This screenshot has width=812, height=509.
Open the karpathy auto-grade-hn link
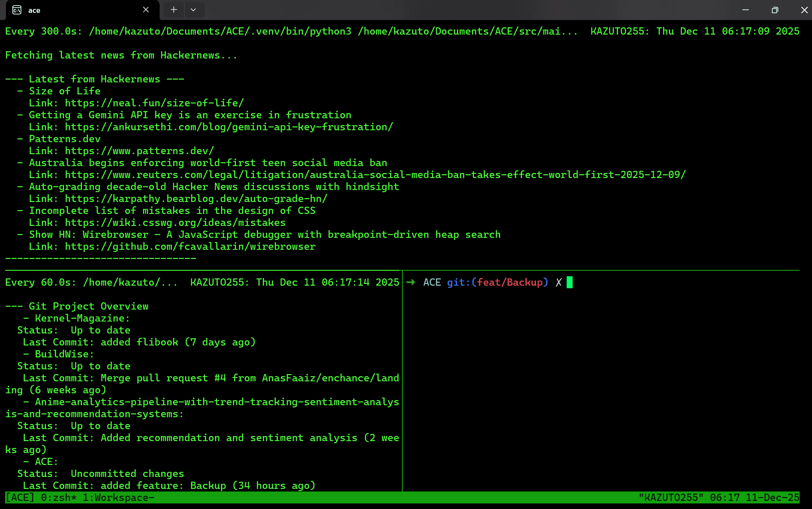point(196,199)
